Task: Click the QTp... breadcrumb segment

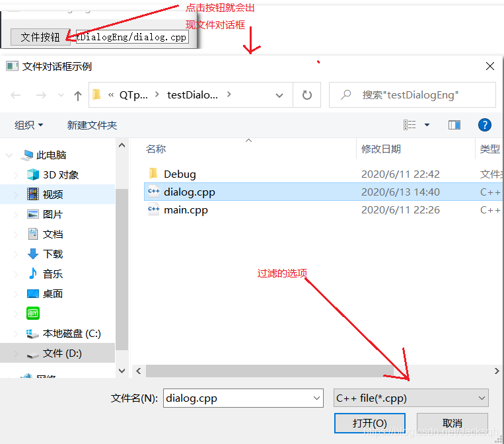Action: (133, 95)
